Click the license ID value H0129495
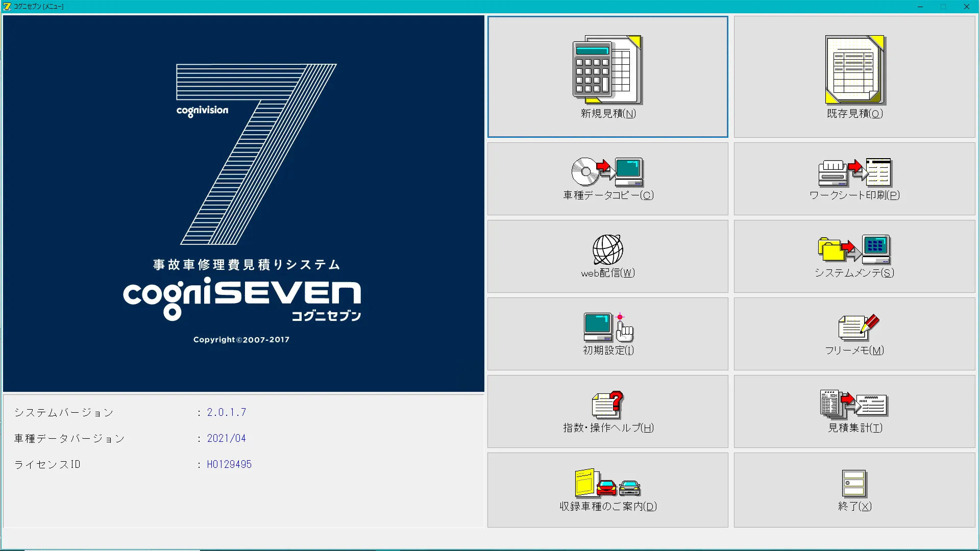Image resolution: width=980 pixels, height=551 pixels. (x=229, y=464)
